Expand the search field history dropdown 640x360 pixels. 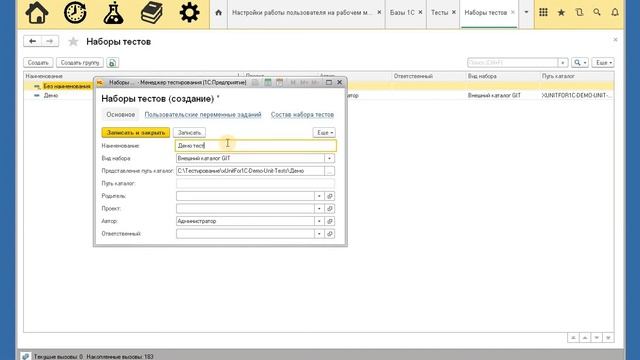click(x=563, y=63)
